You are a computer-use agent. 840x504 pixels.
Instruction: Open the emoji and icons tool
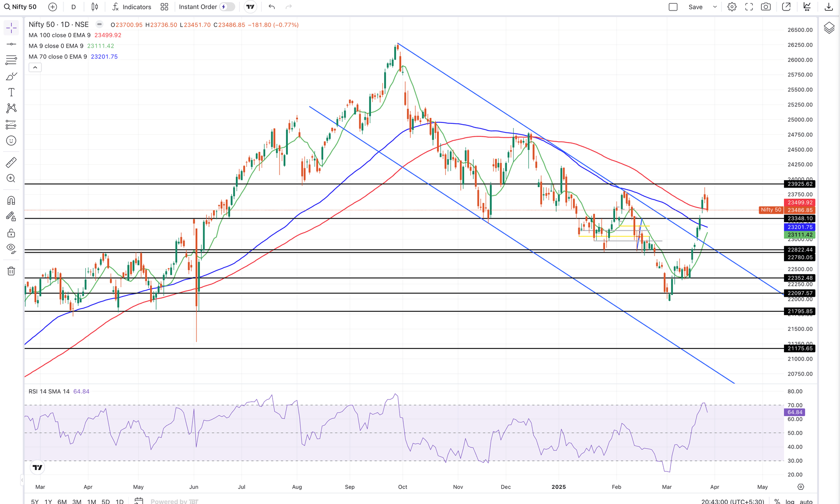11,141
